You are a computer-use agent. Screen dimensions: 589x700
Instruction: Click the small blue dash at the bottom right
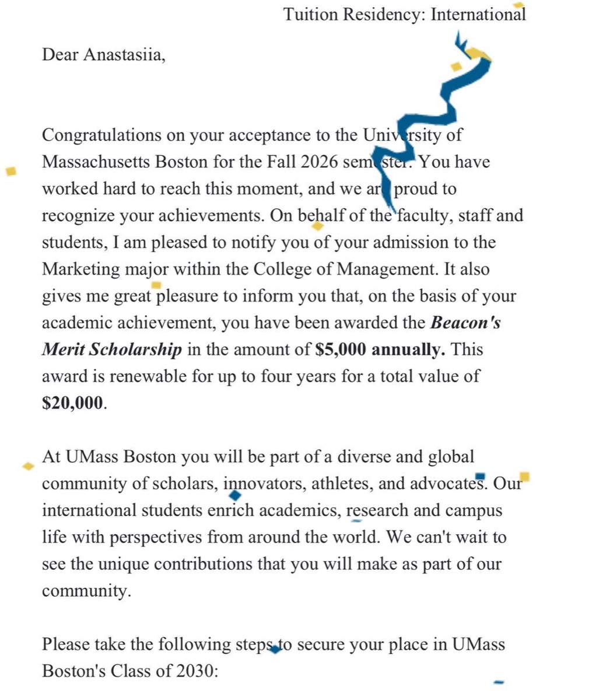click(499, 681)
